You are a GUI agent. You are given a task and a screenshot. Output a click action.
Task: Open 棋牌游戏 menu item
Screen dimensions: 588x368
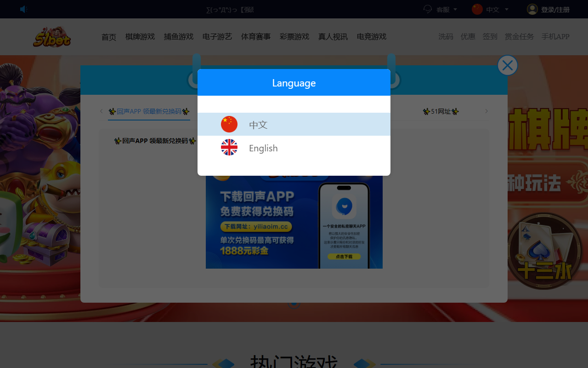tap(140, 37)
